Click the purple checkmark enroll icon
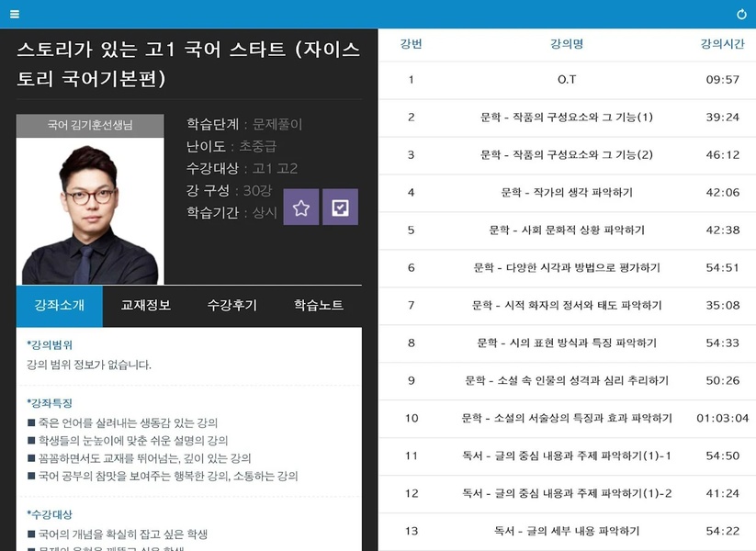The height and width of the screenshot is (551, 756). pos(341,208)
